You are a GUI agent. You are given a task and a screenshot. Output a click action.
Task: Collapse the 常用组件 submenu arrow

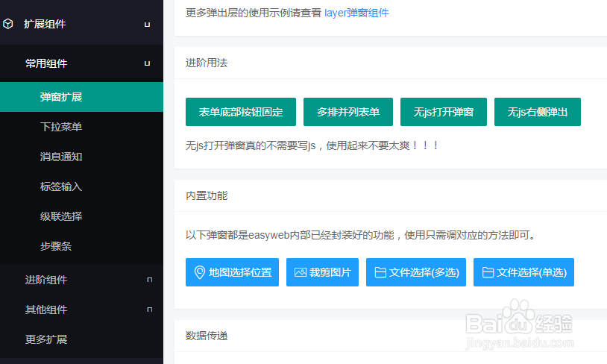147,63
